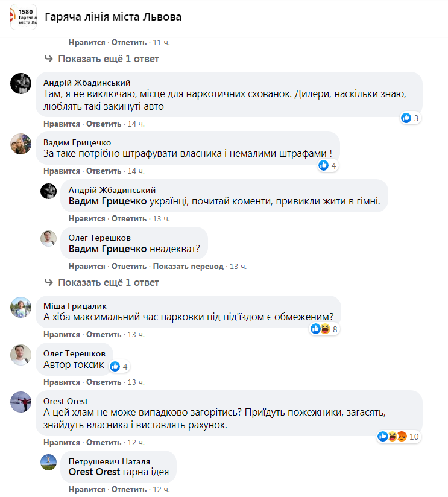Reply to Андрій Жбадинський's top comment
The image size is (448, 497).
coord(104,124)
